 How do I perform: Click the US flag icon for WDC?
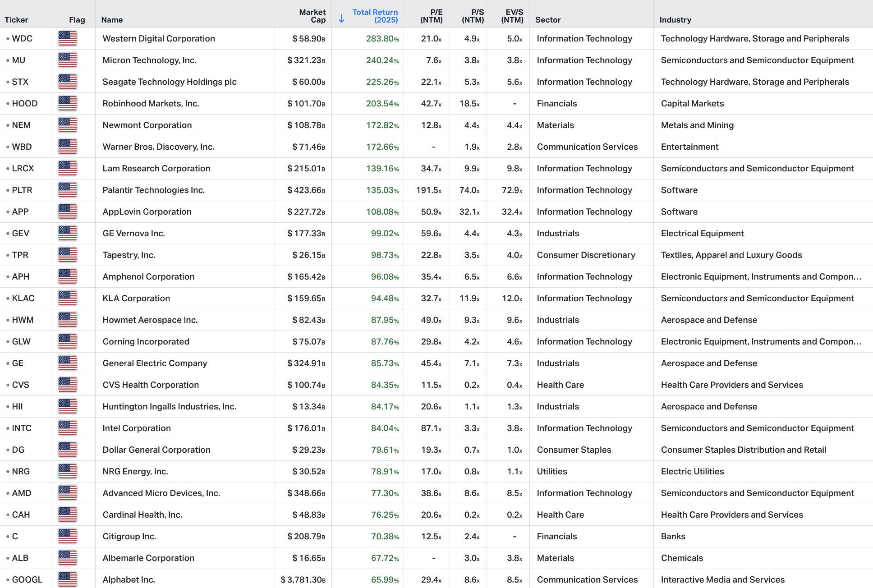(68, 39)
